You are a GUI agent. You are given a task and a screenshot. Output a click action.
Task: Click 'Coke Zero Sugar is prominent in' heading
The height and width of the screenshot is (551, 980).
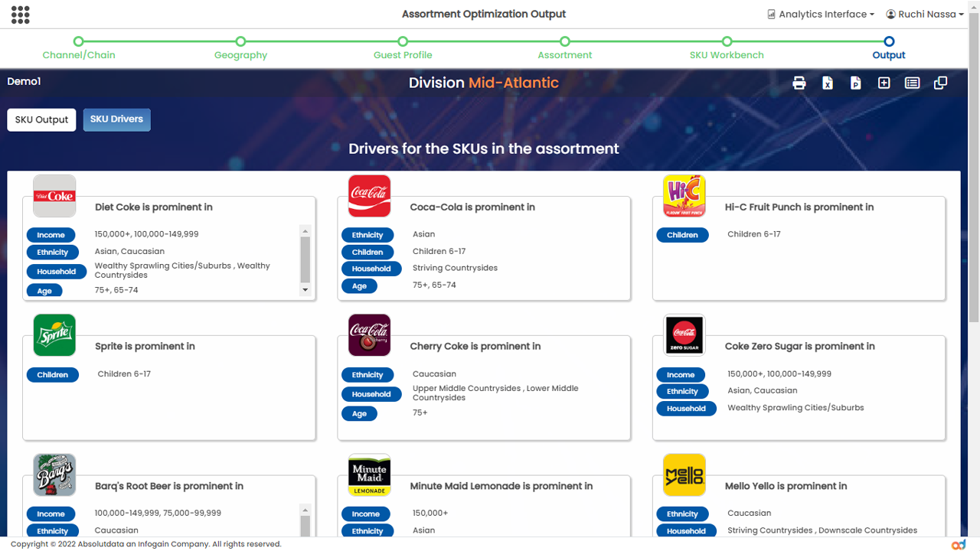(x=800, y=347)
